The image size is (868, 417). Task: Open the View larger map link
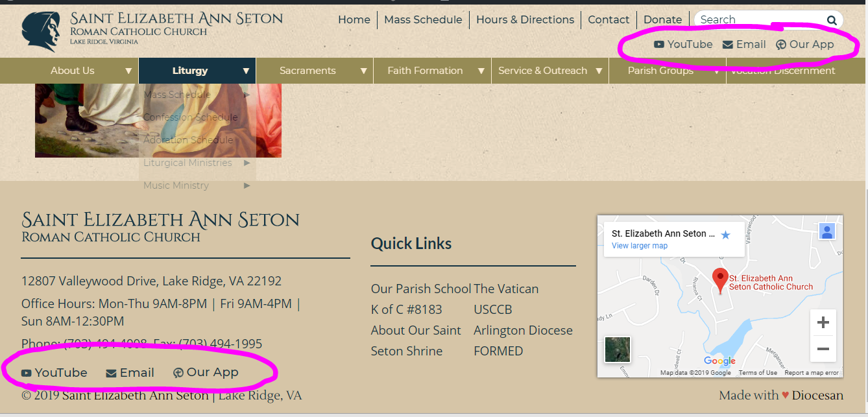640,246
